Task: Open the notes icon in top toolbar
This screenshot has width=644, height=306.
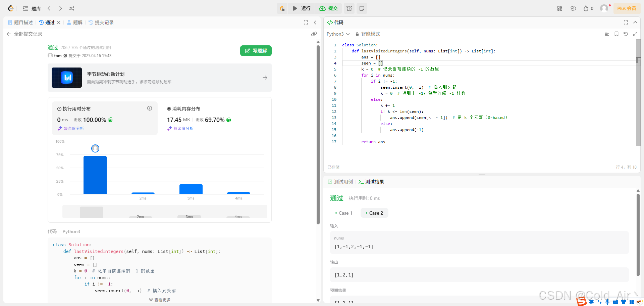Action: tap(362, 8)
